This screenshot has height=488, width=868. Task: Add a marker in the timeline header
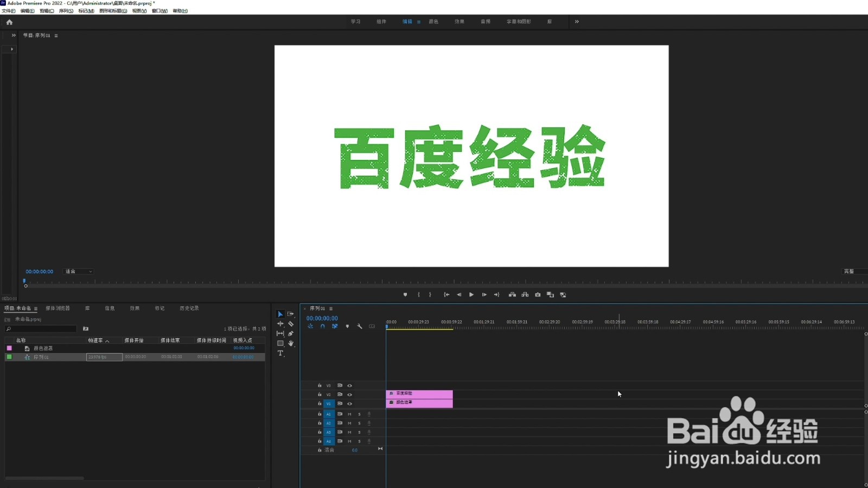pos(347,326)
